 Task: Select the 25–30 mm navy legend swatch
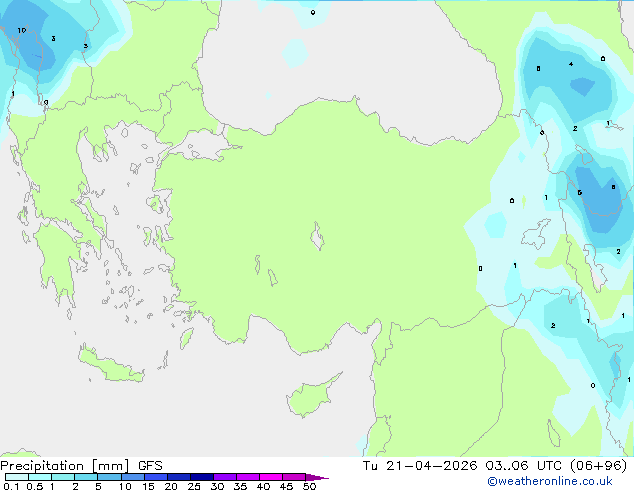pos(202,477)
